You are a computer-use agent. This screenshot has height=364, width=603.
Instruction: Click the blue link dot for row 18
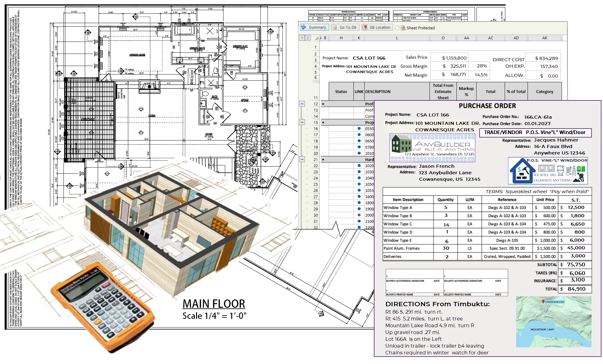359,141
